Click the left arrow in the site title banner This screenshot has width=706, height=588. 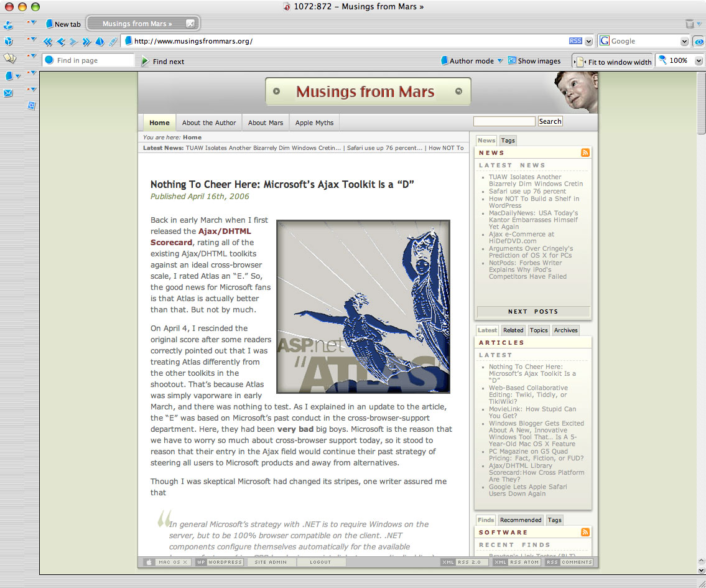click(x=276, y=91)
